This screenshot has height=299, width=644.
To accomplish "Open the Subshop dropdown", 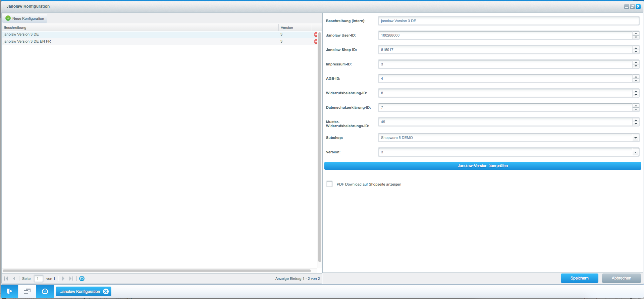I will pos(635,138).
